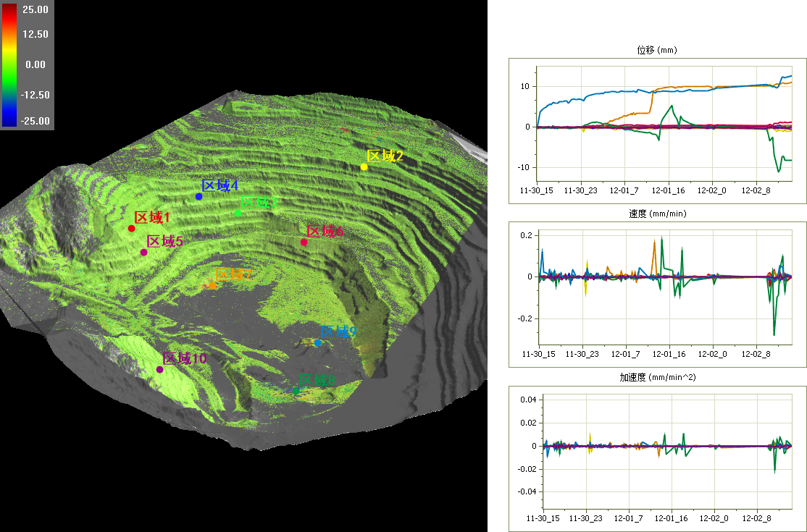Select the crimson 区域6 marker dot
The width and height of the screenshot is (807, 532).
304,242
